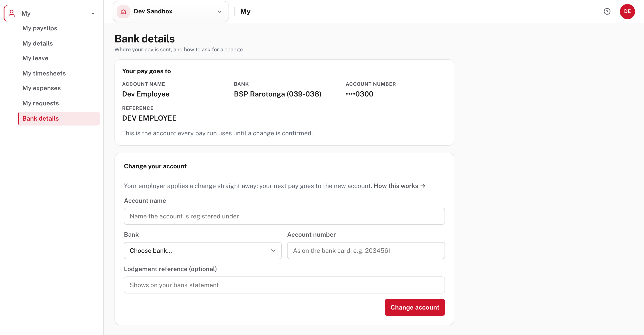The height and width of the screenshot is (335, 644).
Task: Click the Your pay goes to heading
Action: click(x=146, y=71)
